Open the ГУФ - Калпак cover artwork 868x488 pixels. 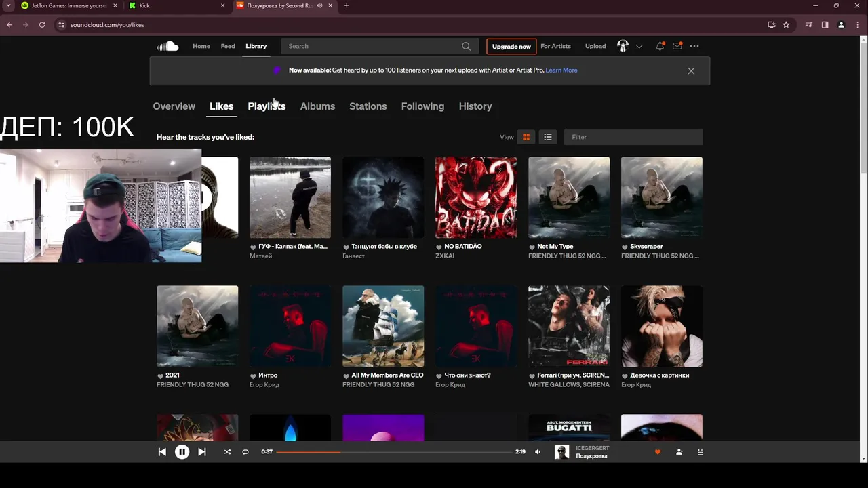(x=290, y=197)
